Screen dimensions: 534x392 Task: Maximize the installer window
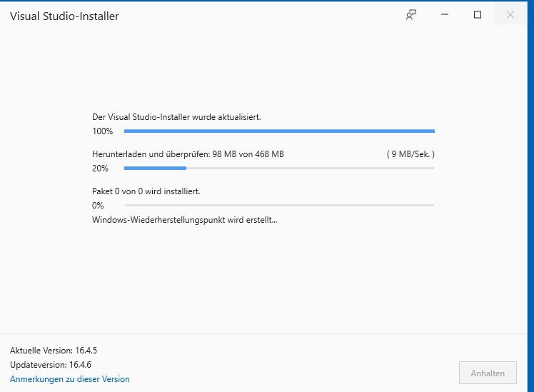pos(478,15)
